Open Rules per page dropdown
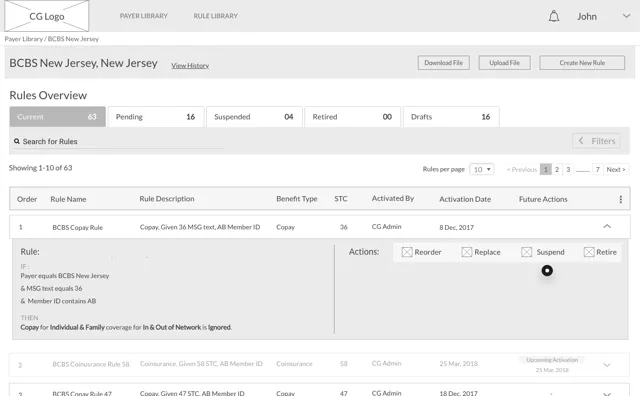This screenshot has height=396, width=640. (482, 169)
